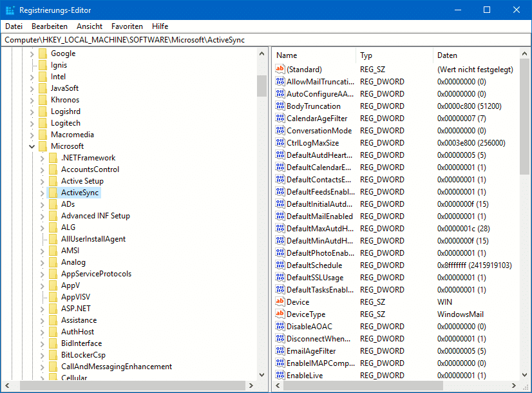Click the AMSI folder icon
This screenshot has height=393, width=532.
click(x=53, y=251)
